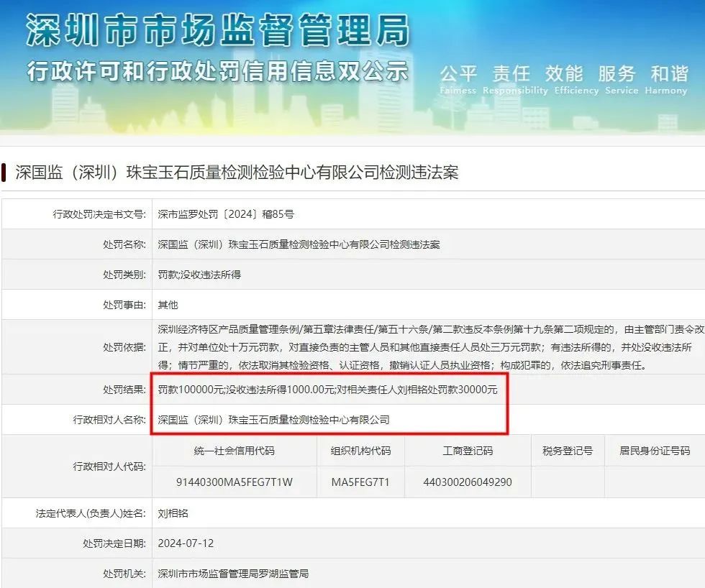Select organization code MA5FEG7T1
This screenshot has width=705, height=588.
click(x=360, y=482)
